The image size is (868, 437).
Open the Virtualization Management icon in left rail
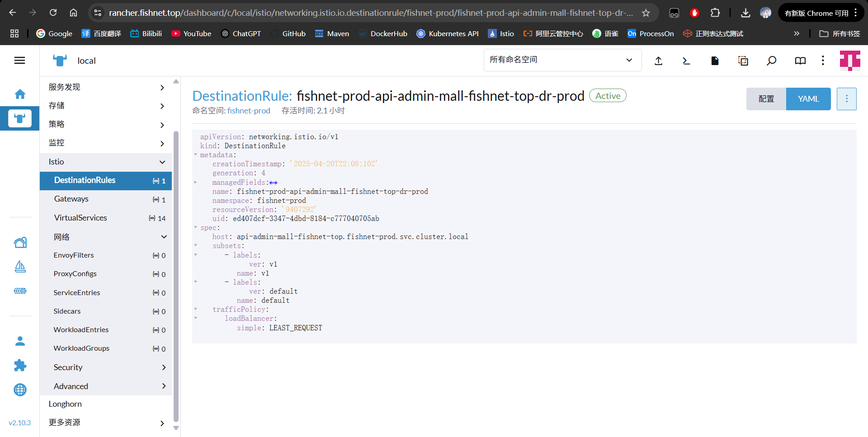(20, 291)
